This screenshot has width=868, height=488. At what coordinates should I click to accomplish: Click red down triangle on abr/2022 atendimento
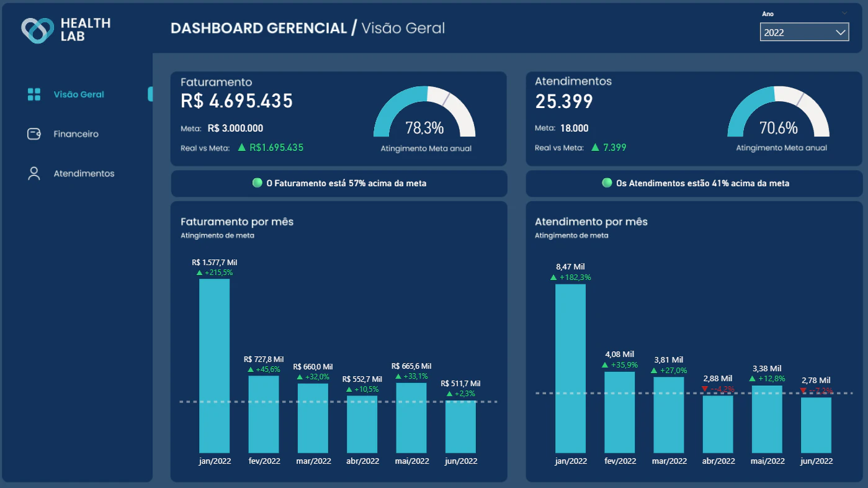(705, 389)
